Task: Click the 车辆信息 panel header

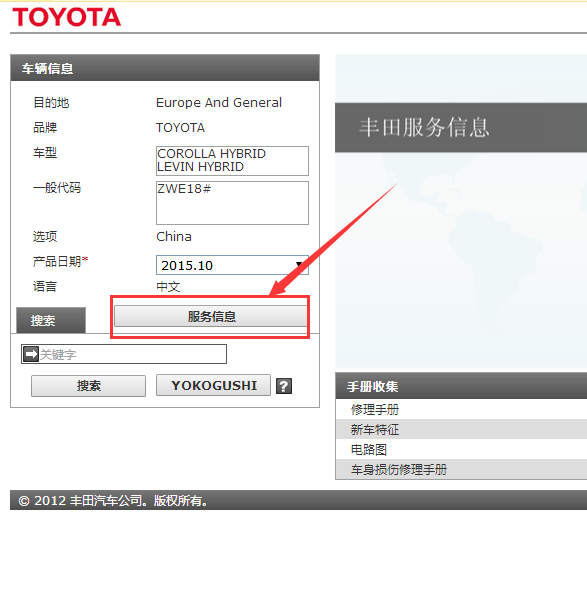Action: pos(165,68)
